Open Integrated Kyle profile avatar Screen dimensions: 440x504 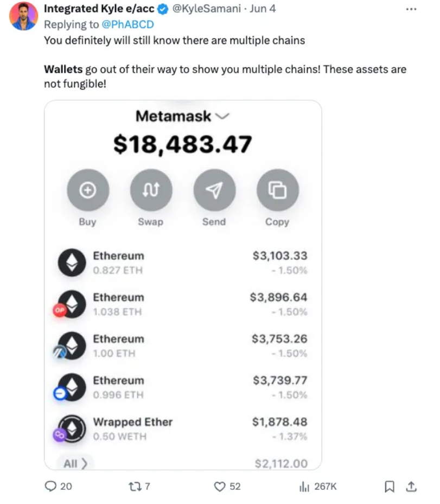(x=23, y=16)
